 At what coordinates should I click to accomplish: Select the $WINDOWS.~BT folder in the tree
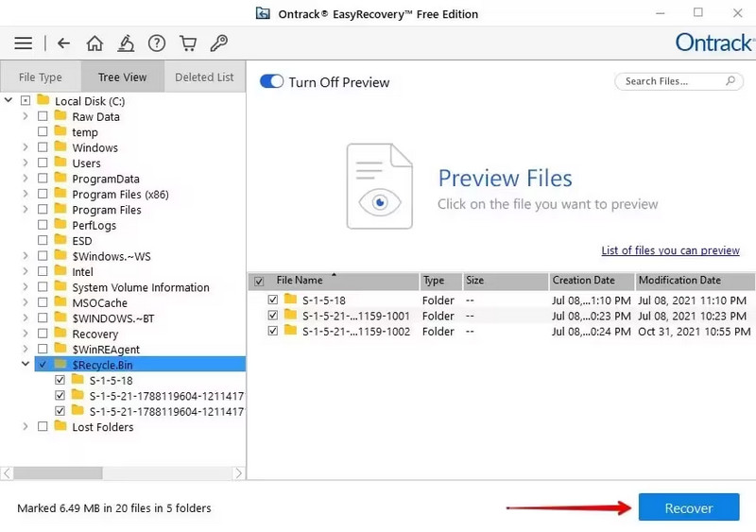[x=113, y=318]
